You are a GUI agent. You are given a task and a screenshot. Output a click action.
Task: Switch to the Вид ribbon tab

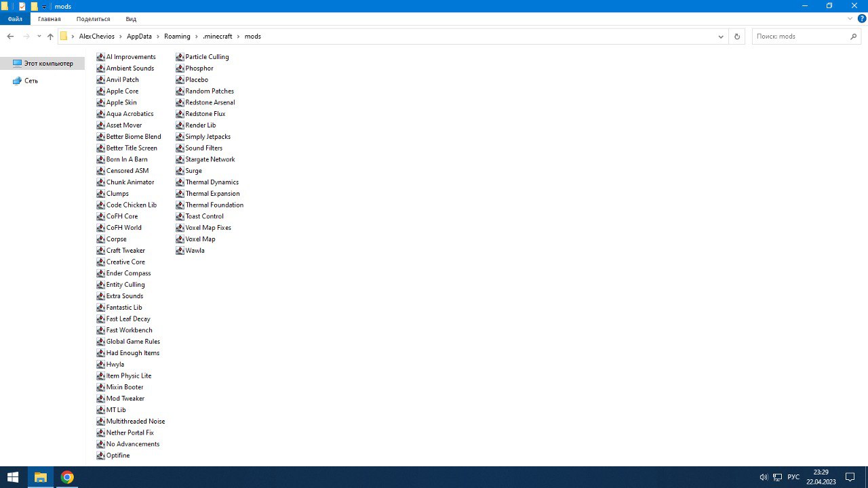(x=131, y=19)
